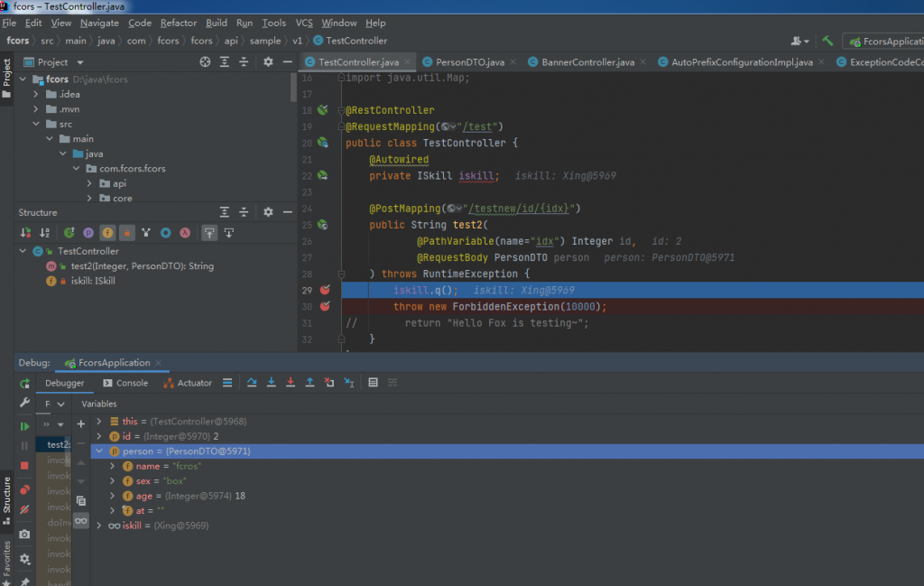Click the Run to Cursor icon
This screenshot has height=586, width=924.
click(x=349, y=383)
